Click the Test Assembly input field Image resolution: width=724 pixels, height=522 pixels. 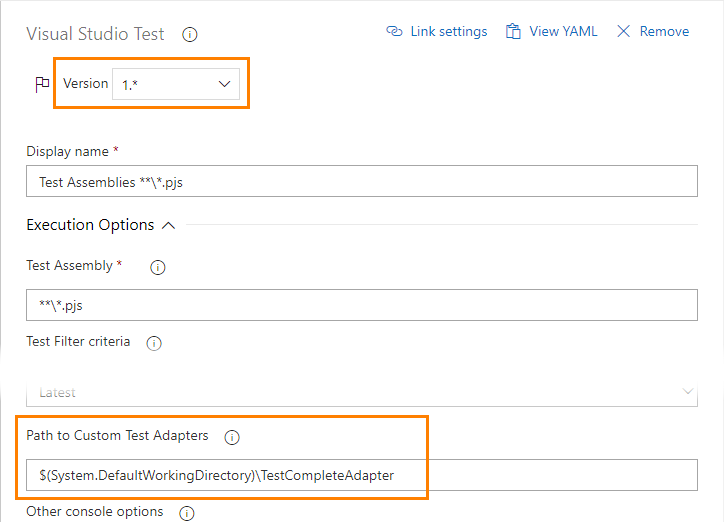tap(361, 305)
